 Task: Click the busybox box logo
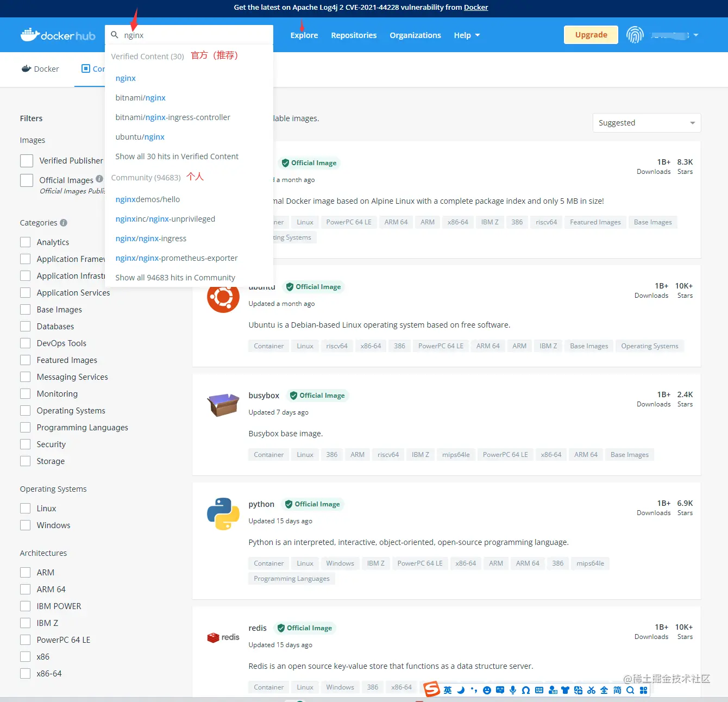tap(223, 405)
